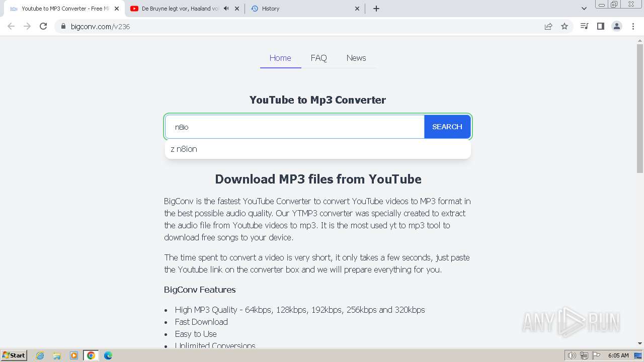
Task: Close the History tab
Action: (357, 9)
